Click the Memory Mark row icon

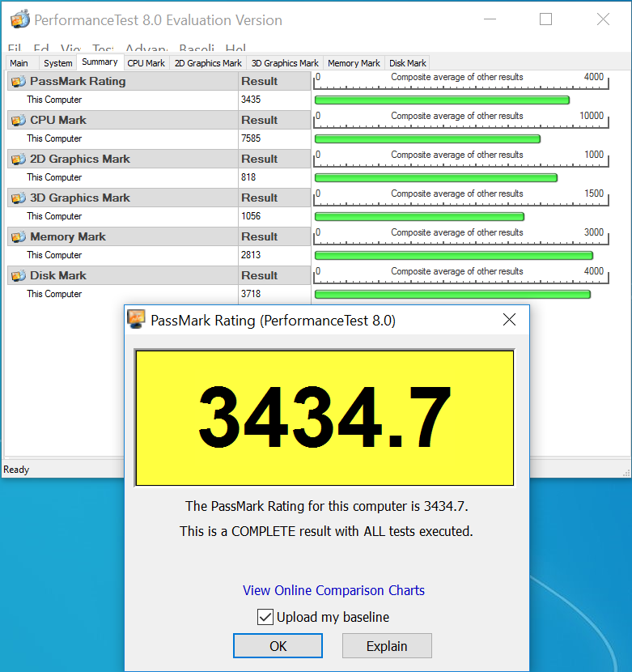pos(19,237)
